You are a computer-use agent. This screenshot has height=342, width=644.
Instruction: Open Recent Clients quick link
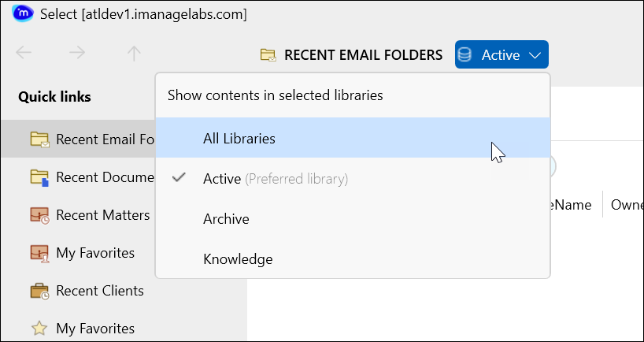coord(99,291)
